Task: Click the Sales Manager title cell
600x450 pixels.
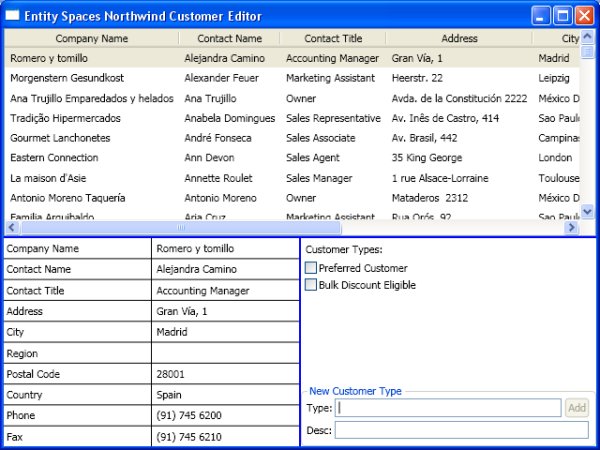Action: [319, 178]
